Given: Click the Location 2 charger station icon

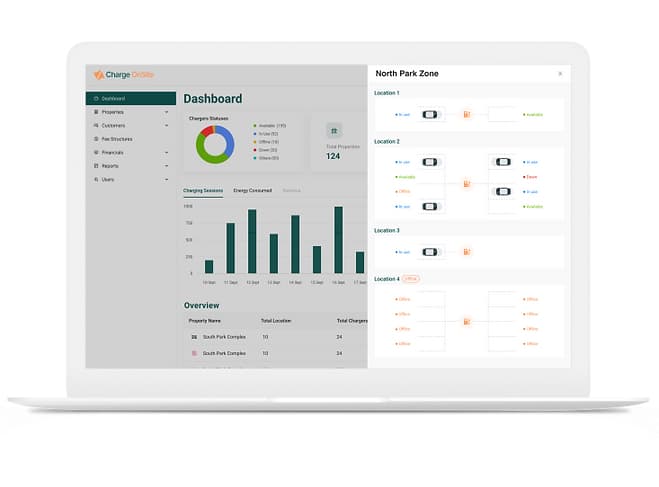Looking at the screenshot, I should (x=466, y=184).
